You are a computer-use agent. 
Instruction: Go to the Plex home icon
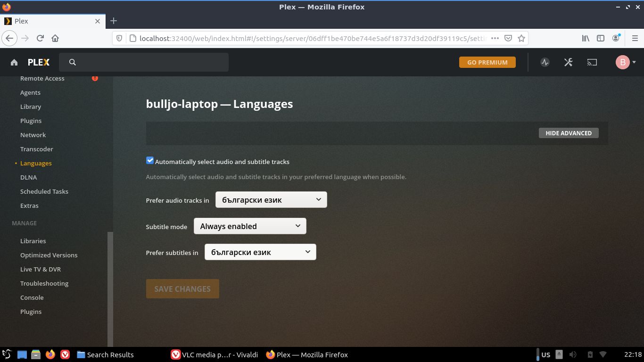14,62
